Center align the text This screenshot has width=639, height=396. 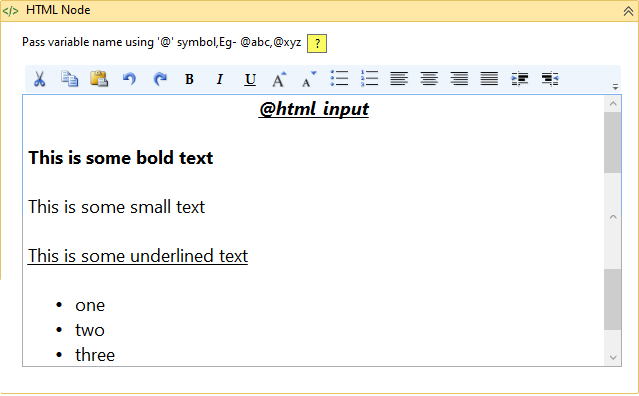point(429,78)
